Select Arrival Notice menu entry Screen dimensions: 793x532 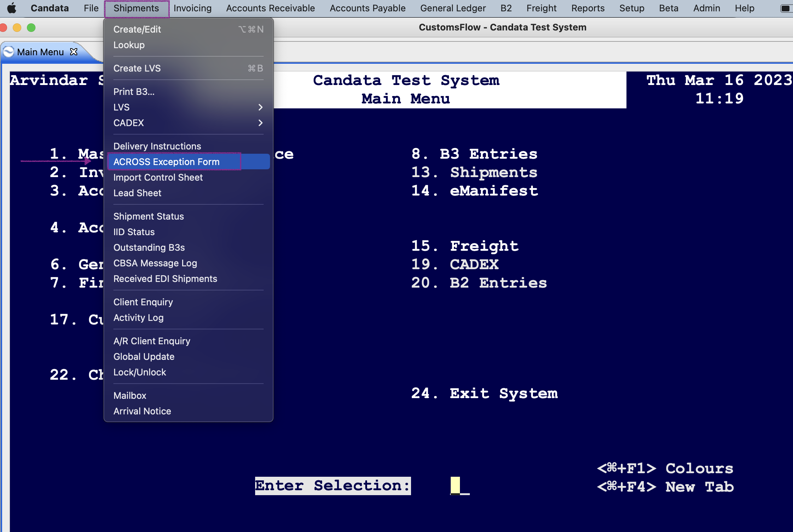click(188, 411)
